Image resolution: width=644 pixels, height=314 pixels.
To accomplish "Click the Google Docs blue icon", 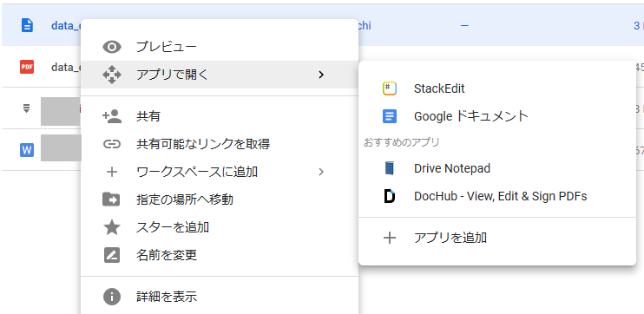I will 390,116.
